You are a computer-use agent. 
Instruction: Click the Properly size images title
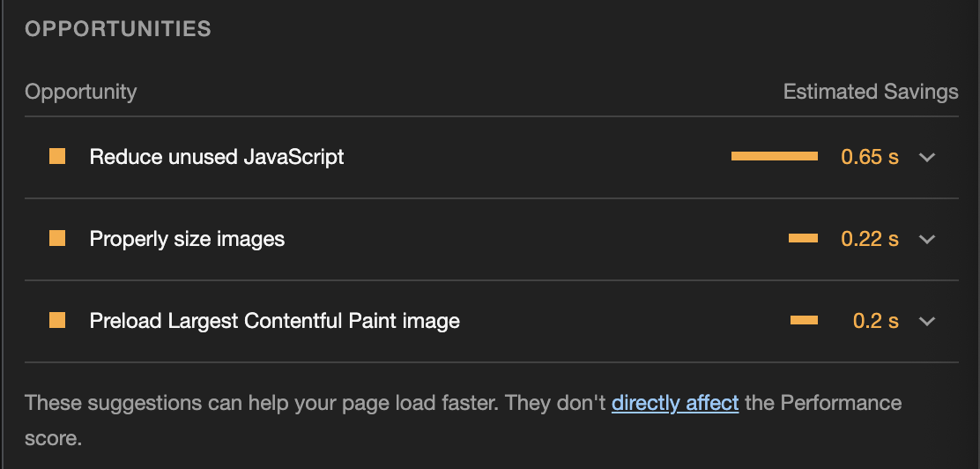(x=187, y=239)
